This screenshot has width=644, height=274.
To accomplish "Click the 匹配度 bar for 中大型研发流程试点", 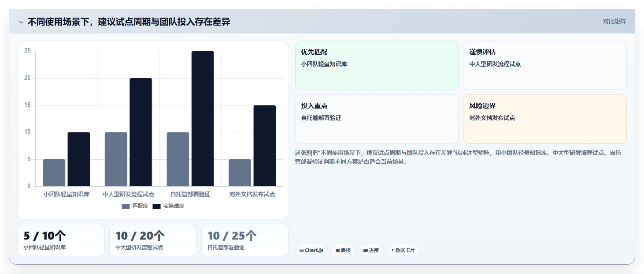I will pos(116,159).
